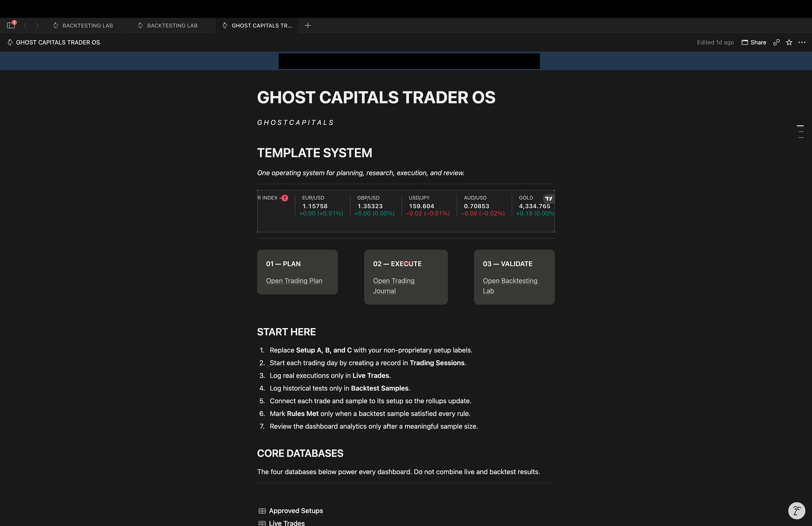This screenshot has height=526, width=812.
Task: Switch to the first BACKTESTING LAB tab
Action: [88, 25]
